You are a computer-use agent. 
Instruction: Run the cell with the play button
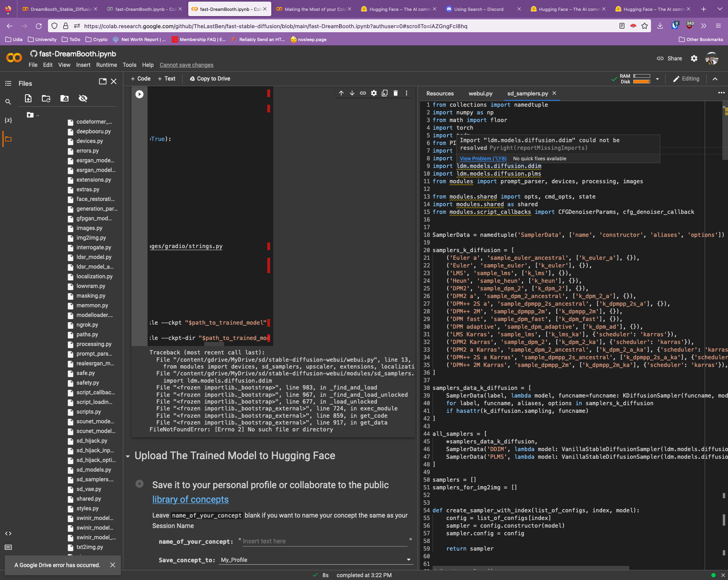(139, 94)
